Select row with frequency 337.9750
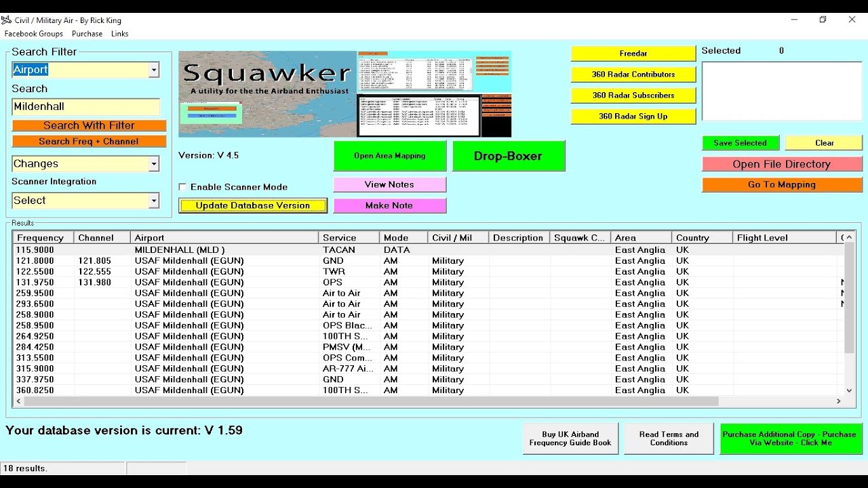The image size is (868, 488). coord(429,380)
